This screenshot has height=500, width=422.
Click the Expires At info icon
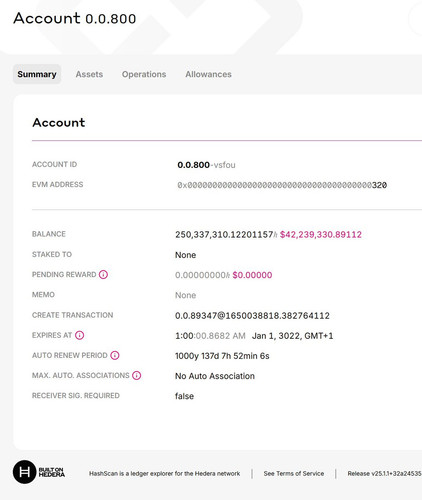[79, 335]
